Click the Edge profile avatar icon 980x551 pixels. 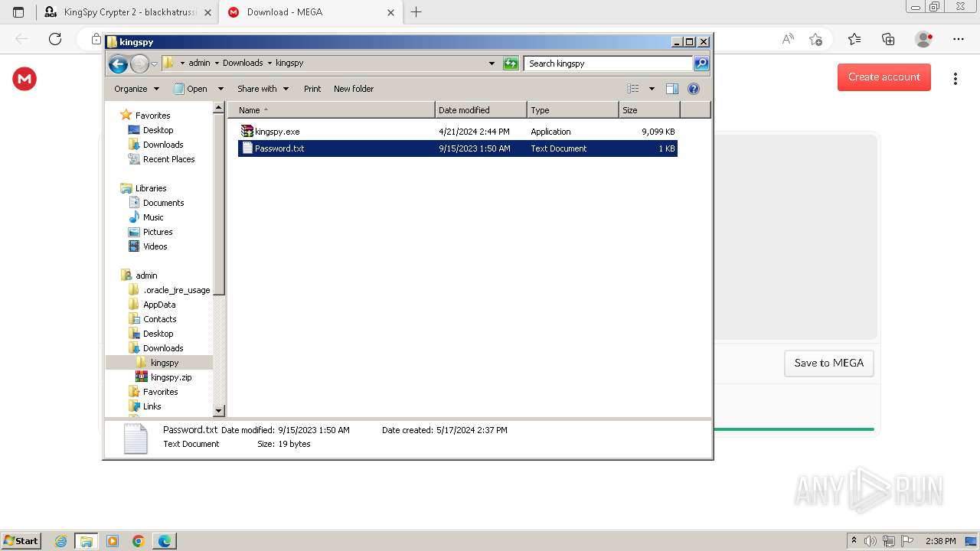click(924, 39)
